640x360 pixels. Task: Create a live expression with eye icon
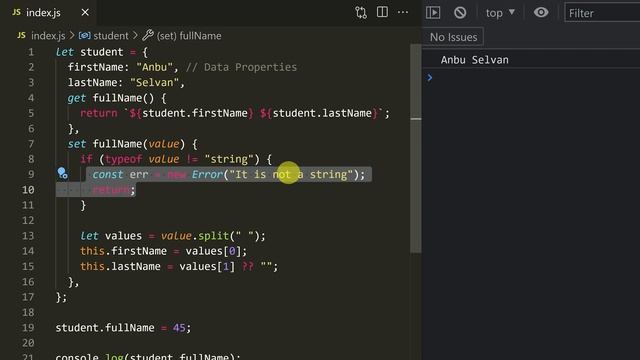(541, 13)
